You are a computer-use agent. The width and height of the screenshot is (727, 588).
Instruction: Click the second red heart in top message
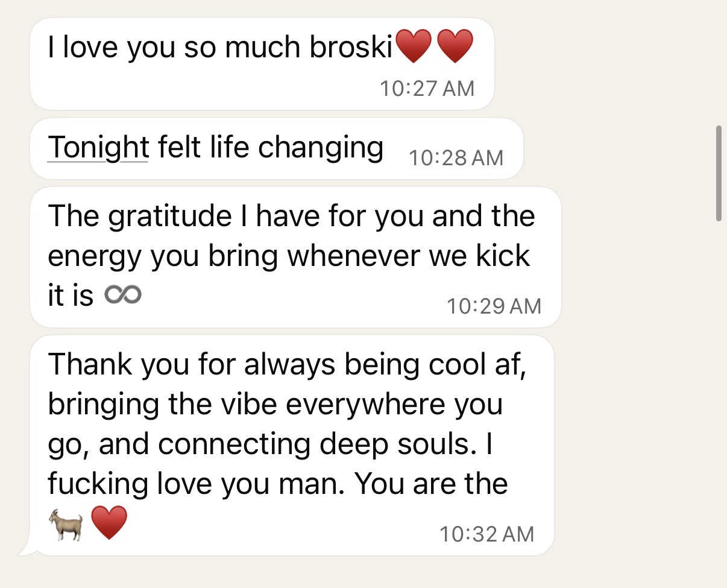(455, 47)
